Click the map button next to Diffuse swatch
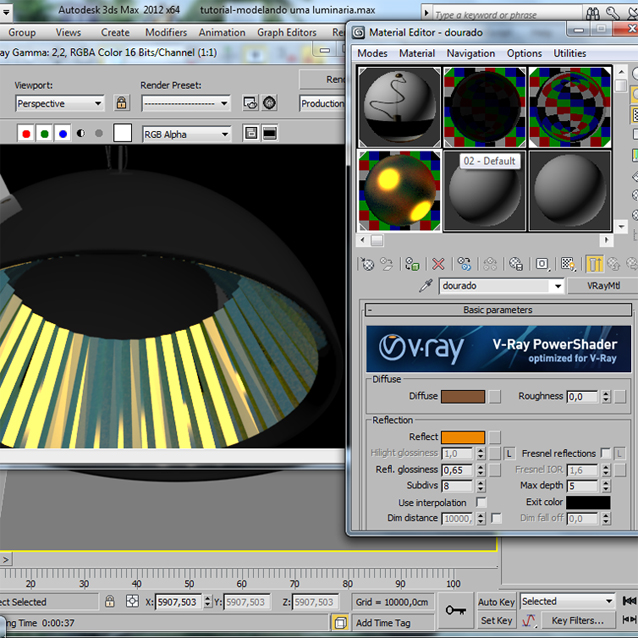638x638 pixels. (495, 397)
